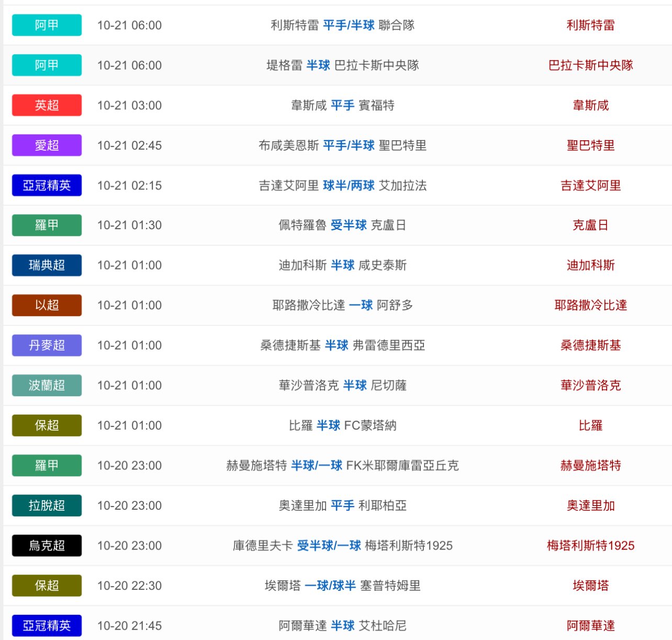Click the 拉脫超 league badge
672x640 pixels.
coord(47,506)
